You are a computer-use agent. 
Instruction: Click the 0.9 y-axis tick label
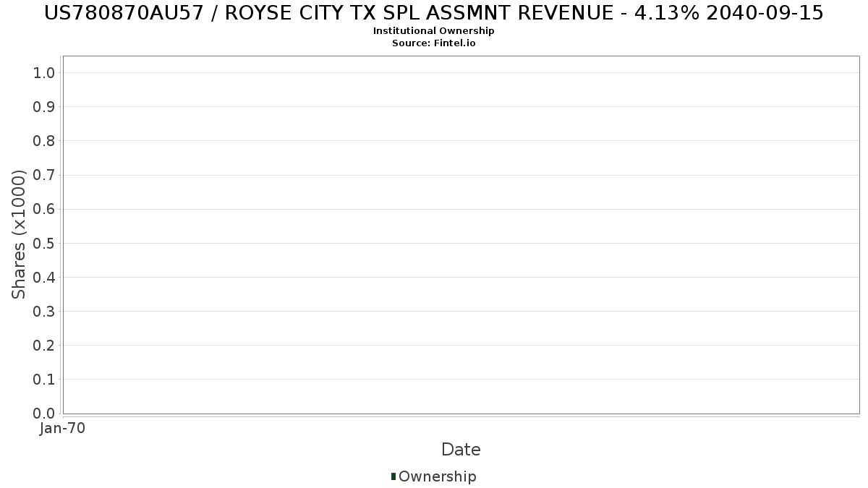(44, 106)
